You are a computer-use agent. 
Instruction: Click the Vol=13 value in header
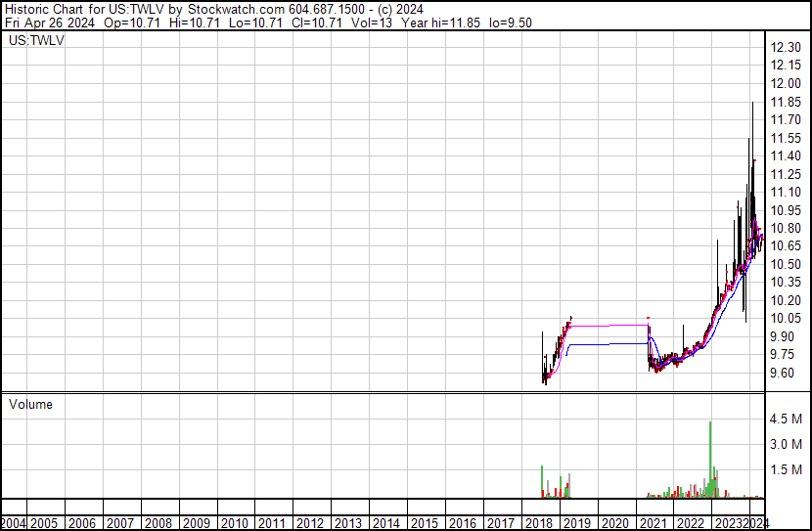pyautogui.click(x=372, y=22)
